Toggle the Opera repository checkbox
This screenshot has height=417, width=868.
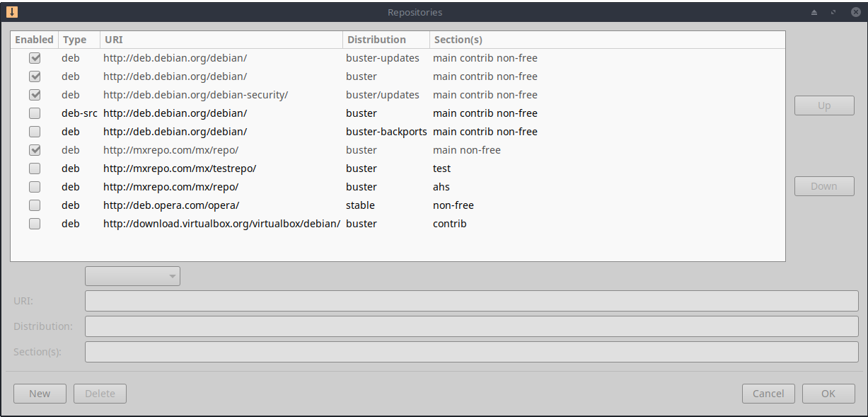(35, 205)
